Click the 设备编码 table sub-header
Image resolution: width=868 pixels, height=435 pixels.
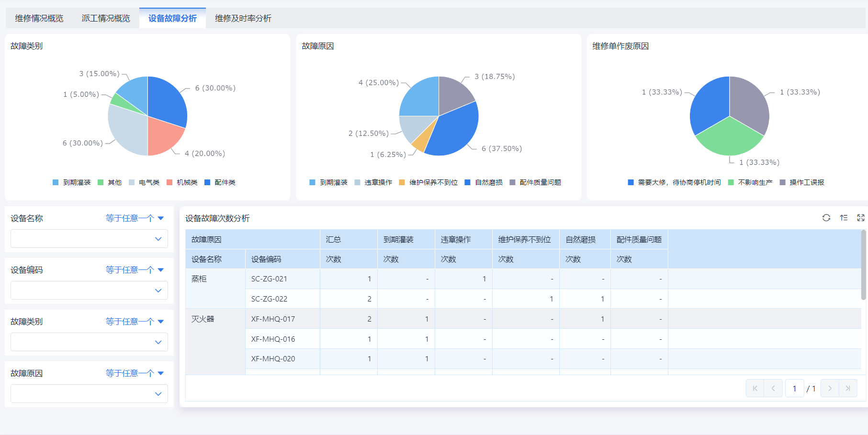pyautogui.click(x=282, y=259)
